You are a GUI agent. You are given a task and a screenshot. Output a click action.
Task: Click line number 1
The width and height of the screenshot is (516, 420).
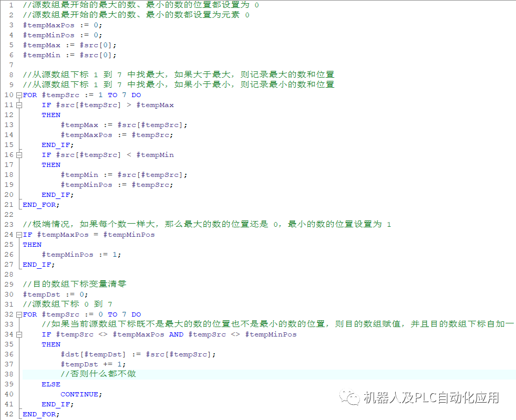pyautogui.click(x=11, y=5)
